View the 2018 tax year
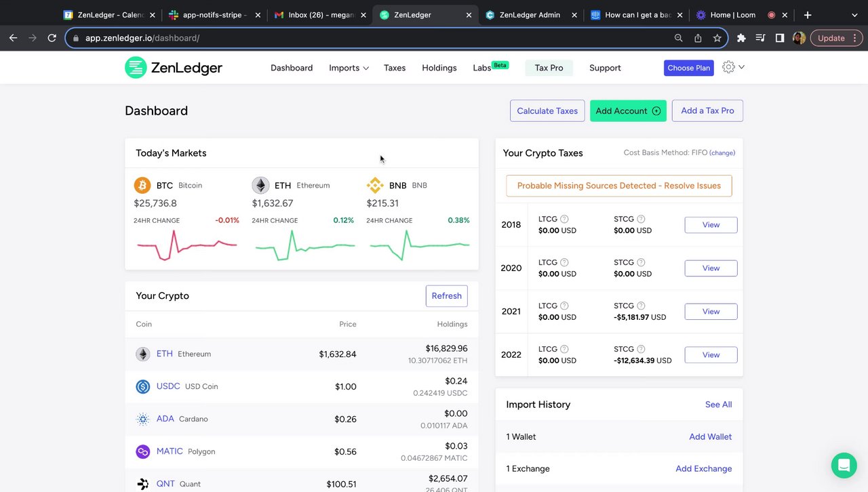Screen dimensions: 868x492 (x=711, y=225)
